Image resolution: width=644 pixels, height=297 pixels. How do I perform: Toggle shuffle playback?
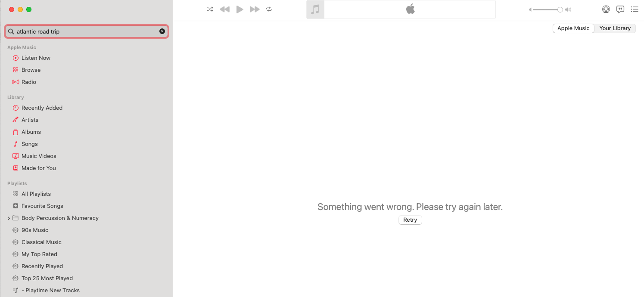(210, 9)
